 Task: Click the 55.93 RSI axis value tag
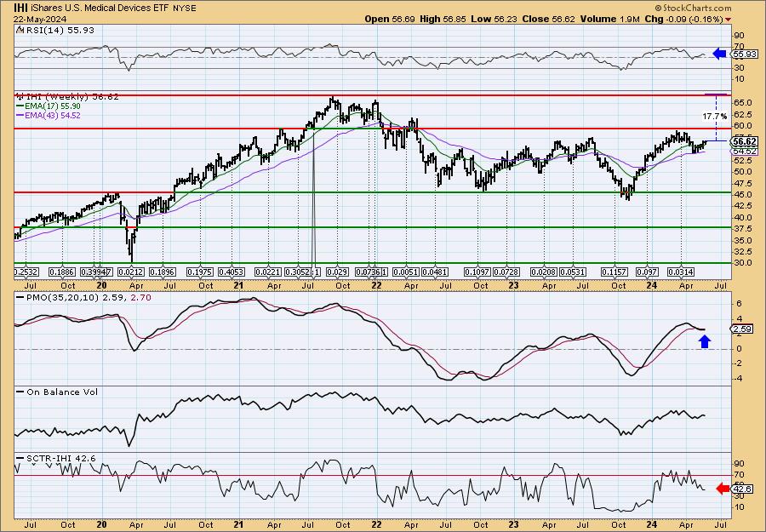745,54
